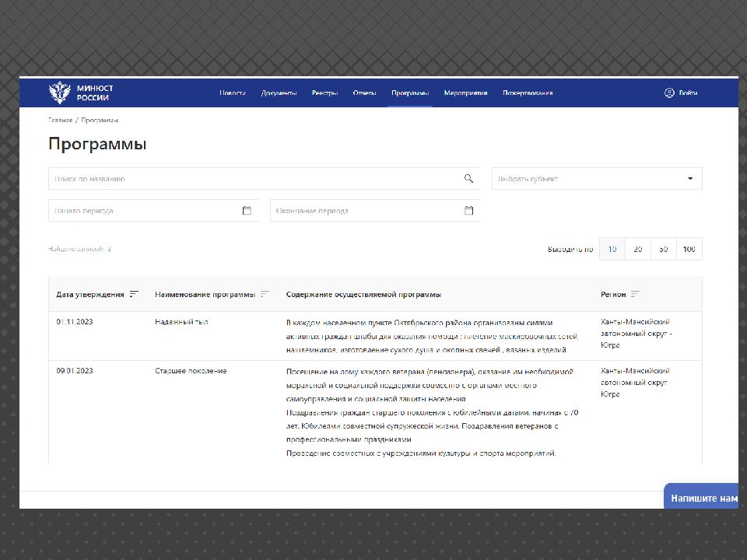Click region cell in Старшее поколение row

coord(635,383)
